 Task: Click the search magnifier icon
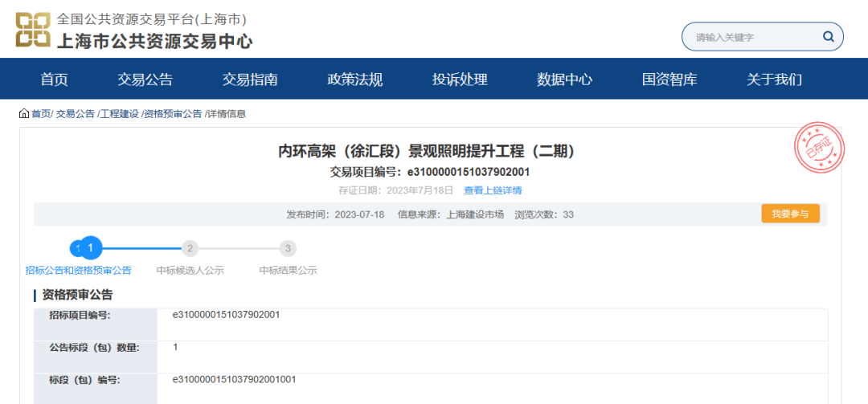(828, 37)
